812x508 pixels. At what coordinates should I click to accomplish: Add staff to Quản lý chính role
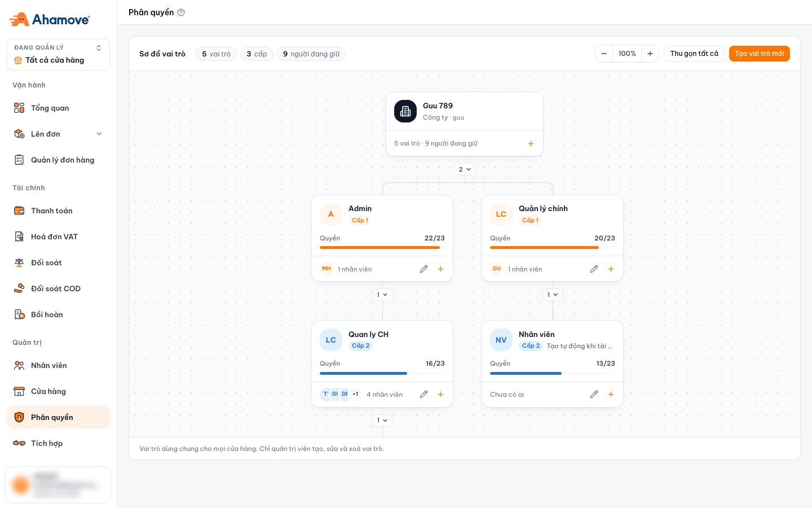click(x=611, y=269)
